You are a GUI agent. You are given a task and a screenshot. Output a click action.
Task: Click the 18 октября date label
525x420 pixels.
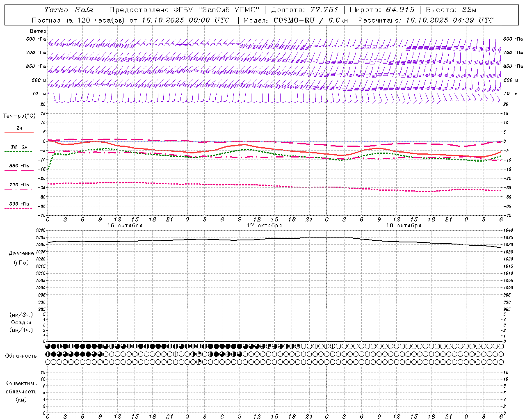click(x=404, y=226)
